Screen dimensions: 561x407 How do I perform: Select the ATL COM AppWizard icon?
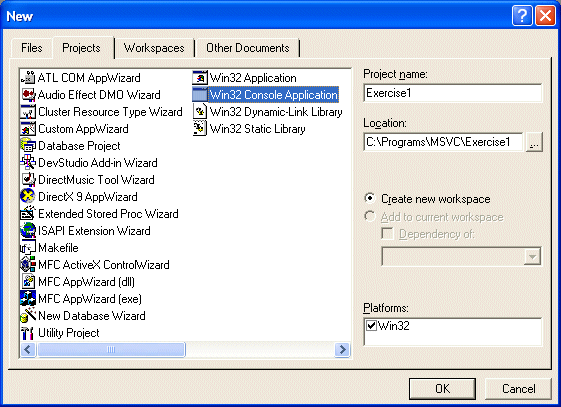tap(28, 77)
